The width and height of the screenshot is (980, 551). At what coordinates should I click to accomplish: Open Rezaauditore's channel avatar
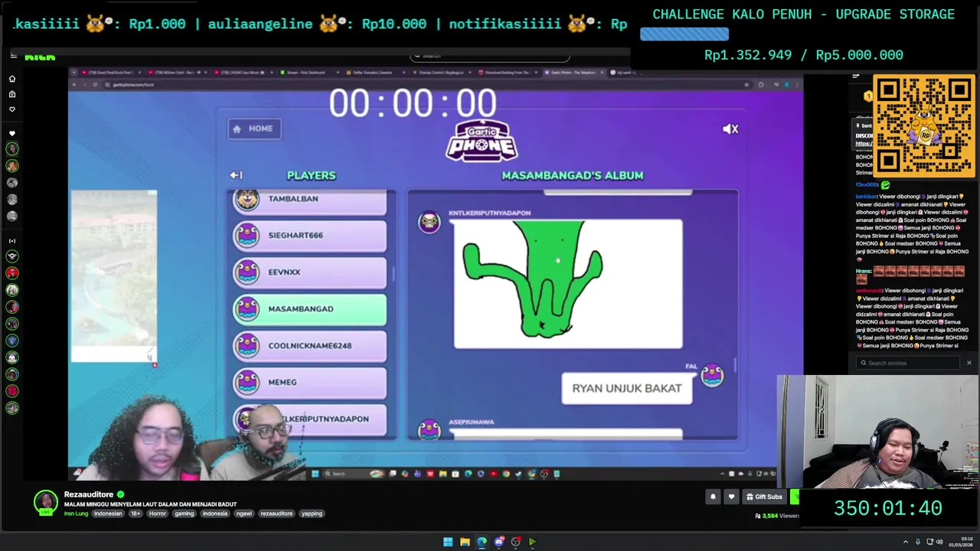pyautogui.click(x=46, y=502)
